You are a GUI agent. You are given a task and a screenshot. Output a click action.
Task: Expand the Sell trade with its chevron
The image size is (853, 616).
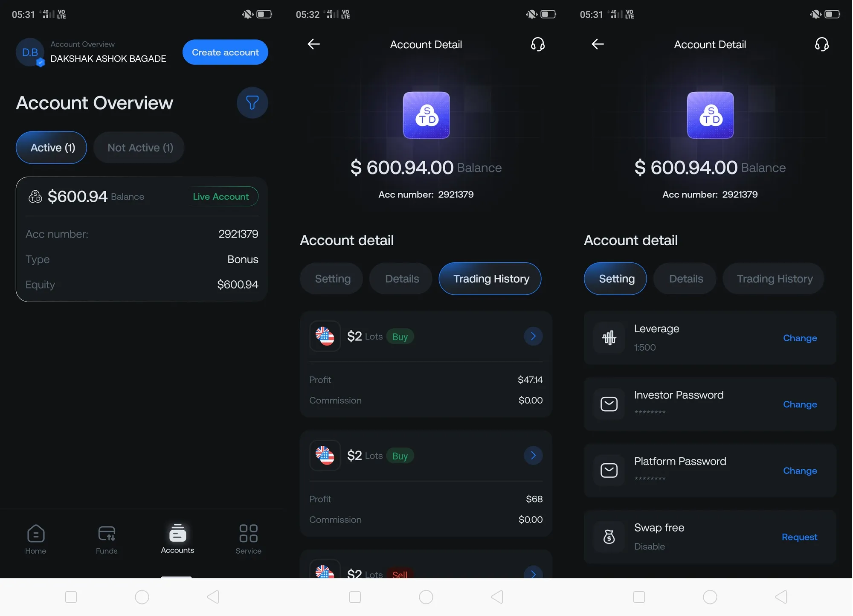533,572
